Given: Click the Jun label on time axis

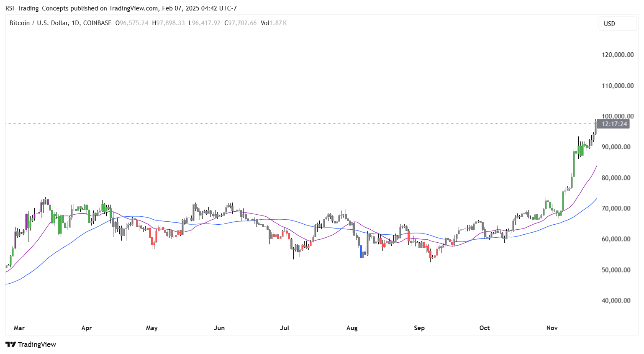Looking at the screenshot, I should coord(219,328).
